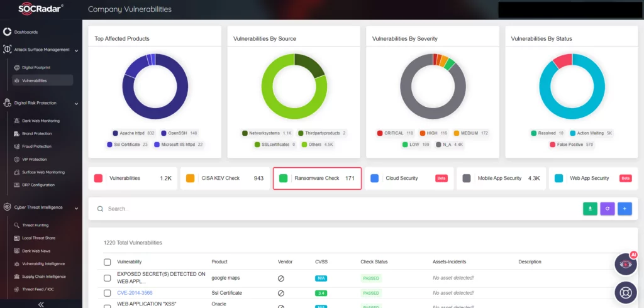Click the Top Affected Products donut chart

coord(155,86)
